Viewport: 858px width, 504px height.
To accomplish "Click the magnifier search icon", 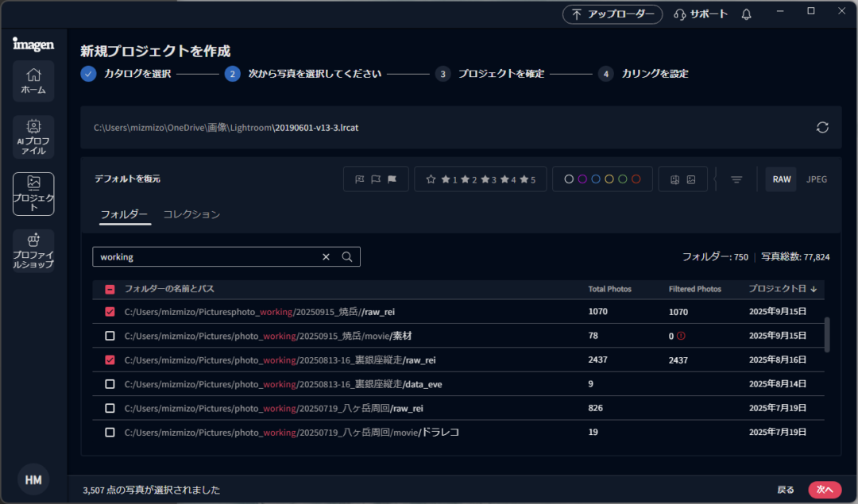I will coord(346,257).
